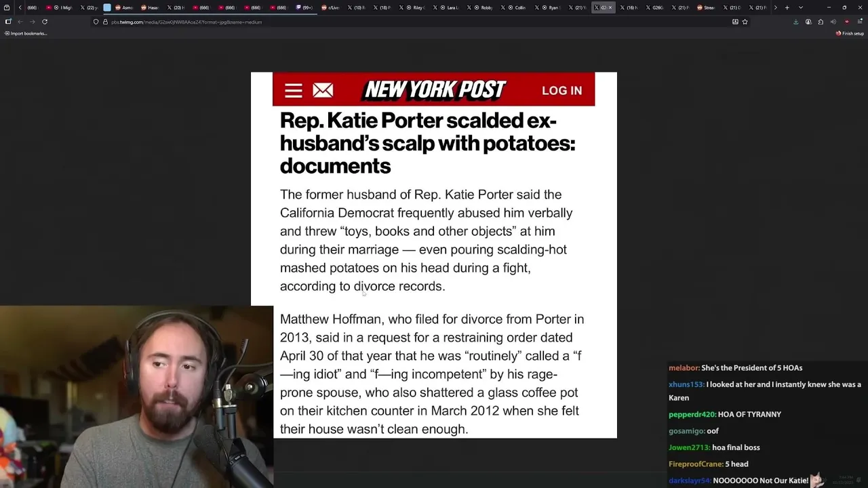Click the New York Post logo

[x=435, y=90]
